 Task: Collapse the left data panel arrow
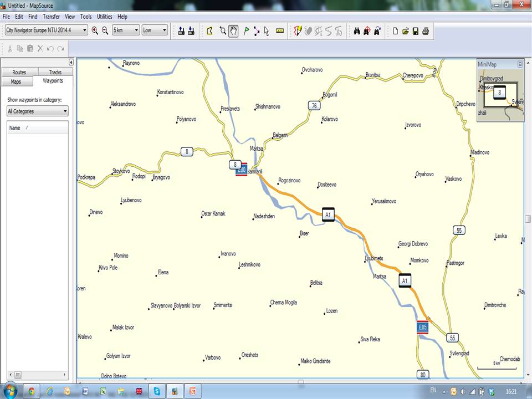pyautogui.click(x=71, y=63)
